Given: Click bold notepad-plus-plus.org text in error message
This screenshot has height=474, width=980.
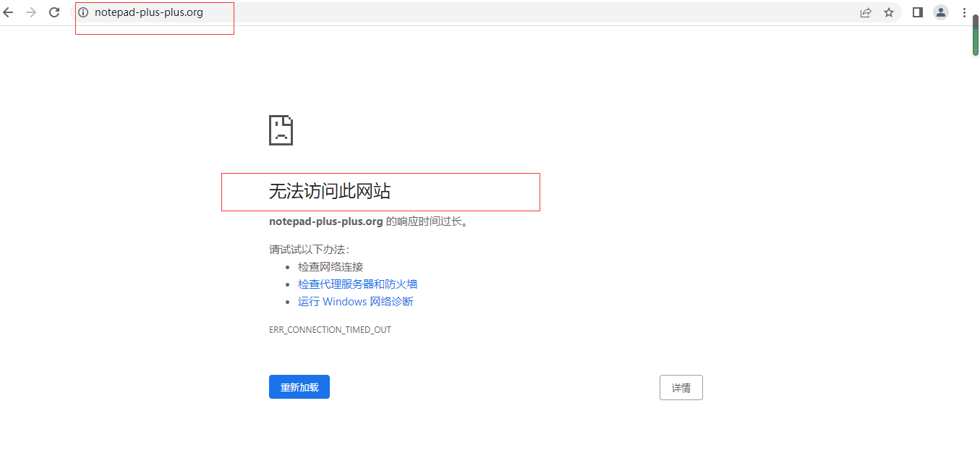Looking at the screenshot, I should click(325, 221).
